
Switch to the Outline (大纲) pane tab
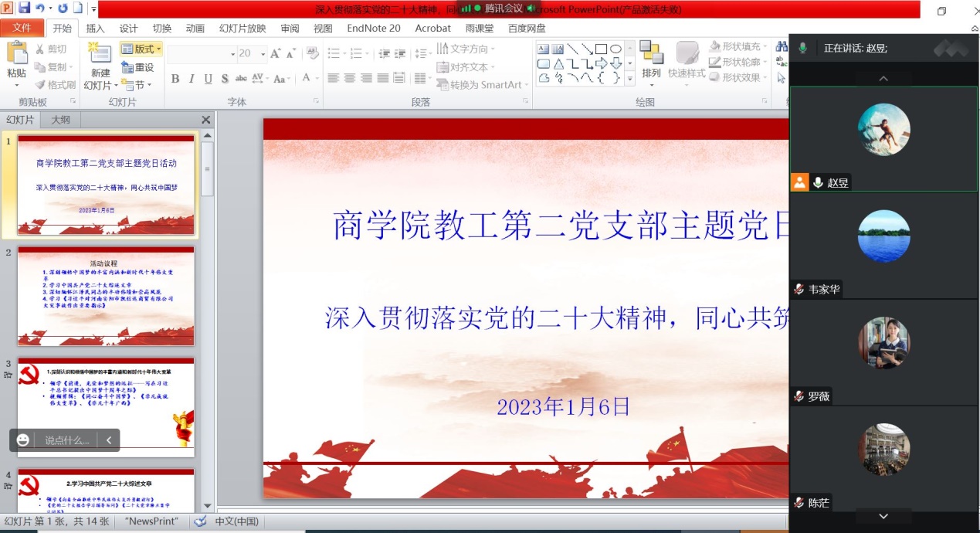click(x=60, y=120)
